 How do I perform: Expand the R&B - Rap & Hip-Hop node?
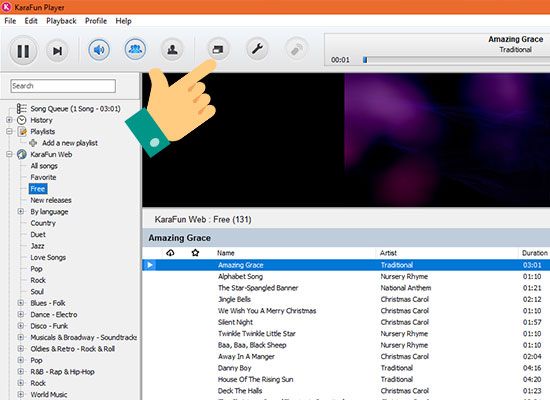[x=21, y=372]
